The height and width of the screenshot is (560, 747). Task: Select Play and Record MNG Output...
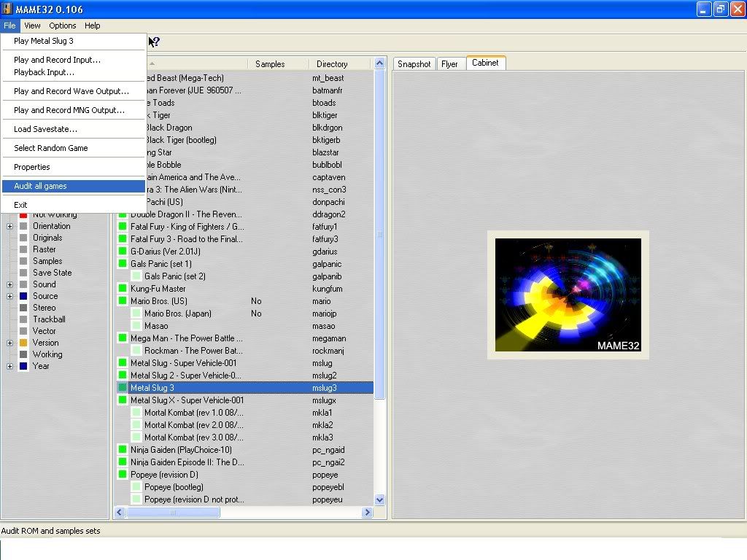(74, 110)
